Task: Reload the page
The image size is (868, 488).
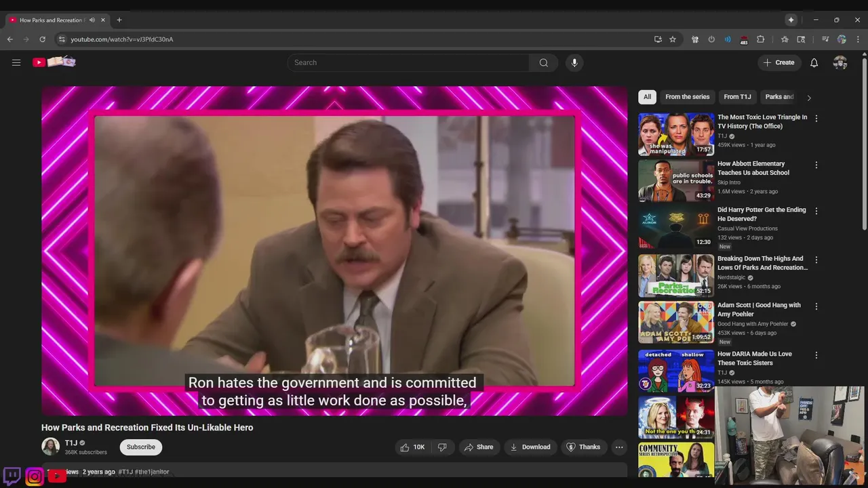Action: coord(42,39)
